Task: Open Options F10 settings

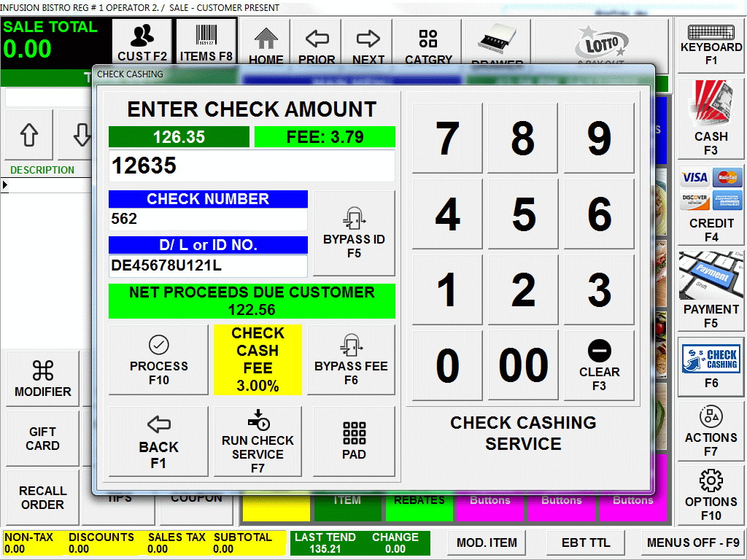Action: (711, 495)
